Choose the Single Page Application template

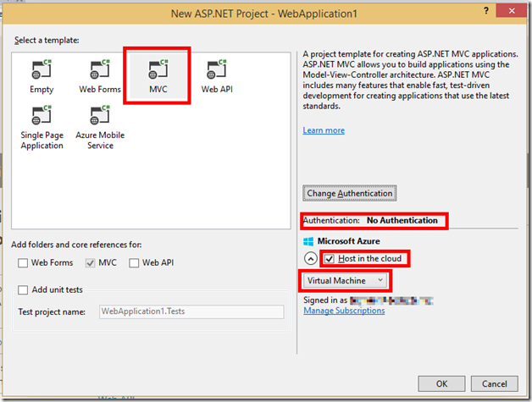(42, 128)
